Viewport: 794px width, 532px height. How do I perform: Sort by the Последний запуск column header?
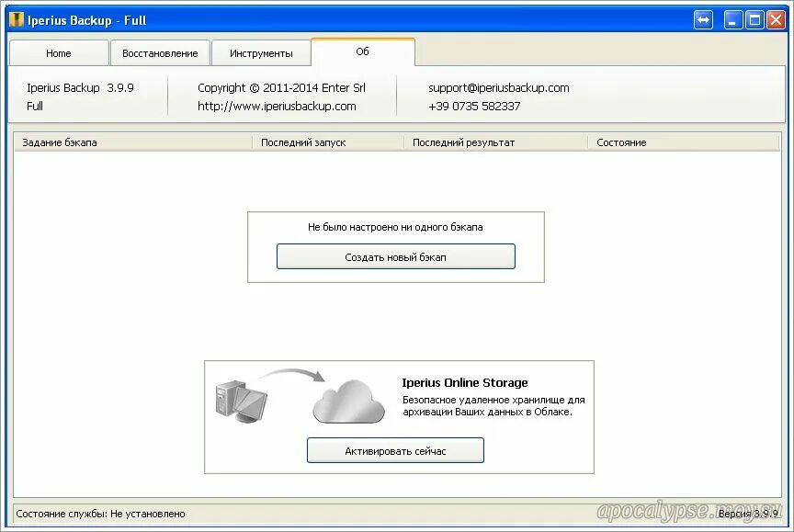pos(328,142)
